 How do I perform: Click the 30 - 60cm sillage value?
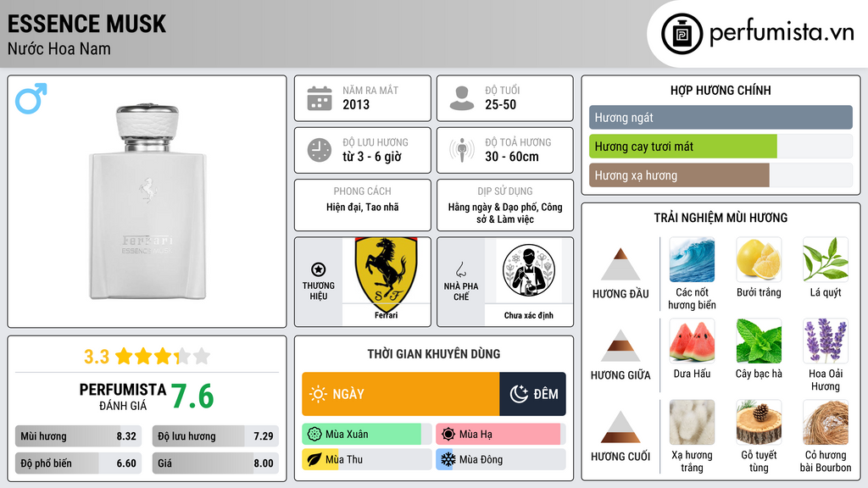(x=512, y=157)
